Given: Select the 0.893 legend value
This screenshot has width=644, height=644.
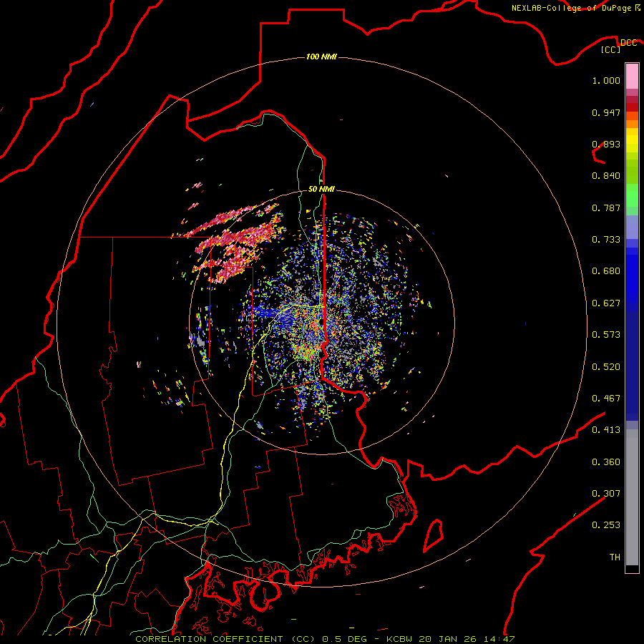Looking at the screenshot, I should [x=606, y=144].
